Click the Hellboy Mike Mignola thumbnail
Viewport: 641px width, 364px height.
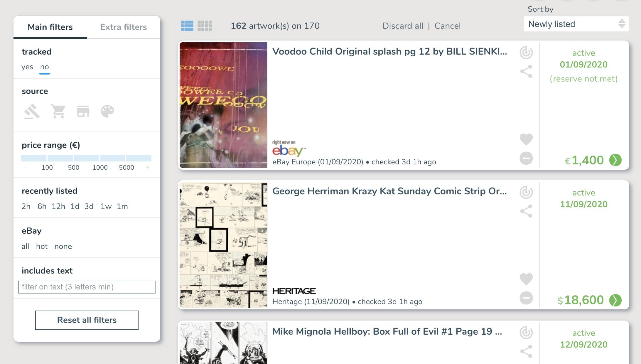point(223,343)
